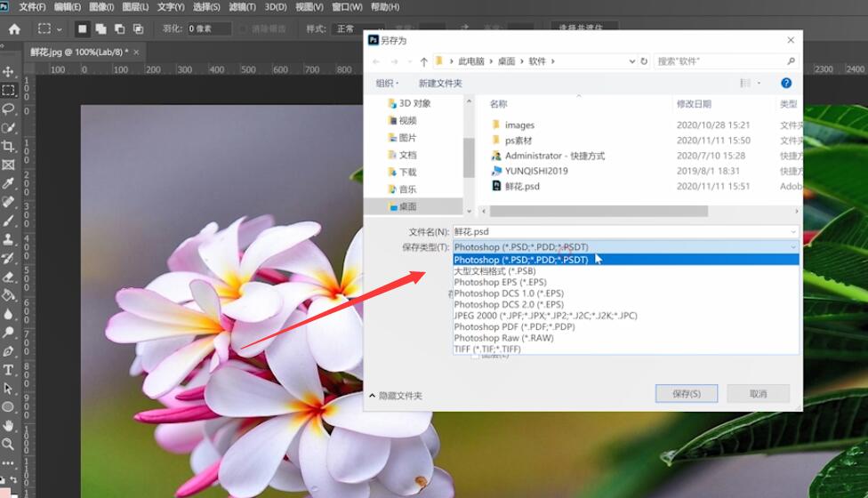Select the Ellipse shape tool
This screenshot has height=498, width=868.
(x=8, y=407)
